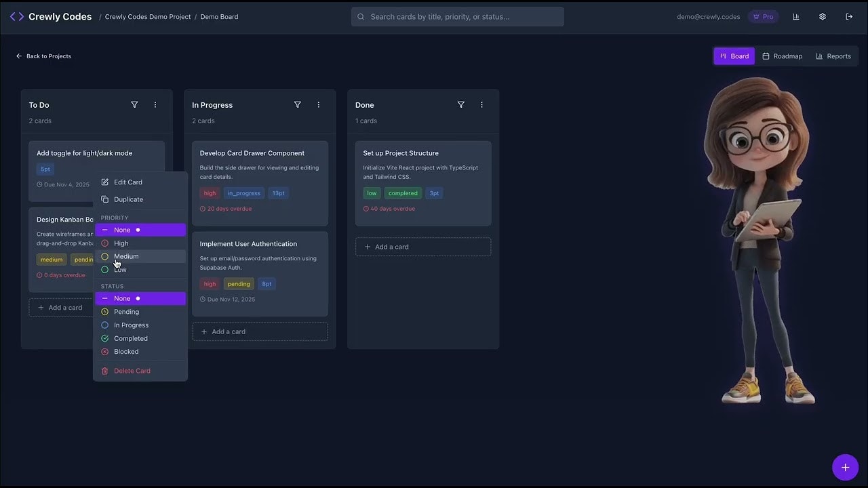
Task: Go Back to Projects
Action: click(x=43, y=56)
